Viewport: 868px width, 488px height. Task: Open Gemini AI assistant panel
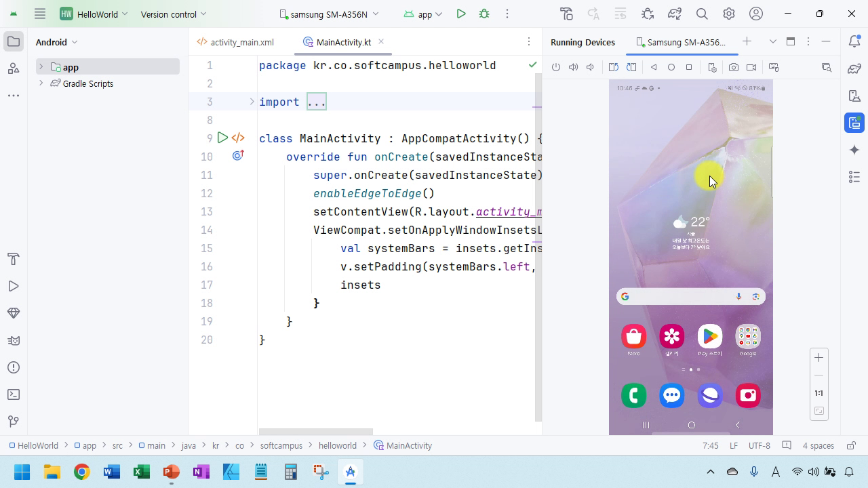[854, 150]
